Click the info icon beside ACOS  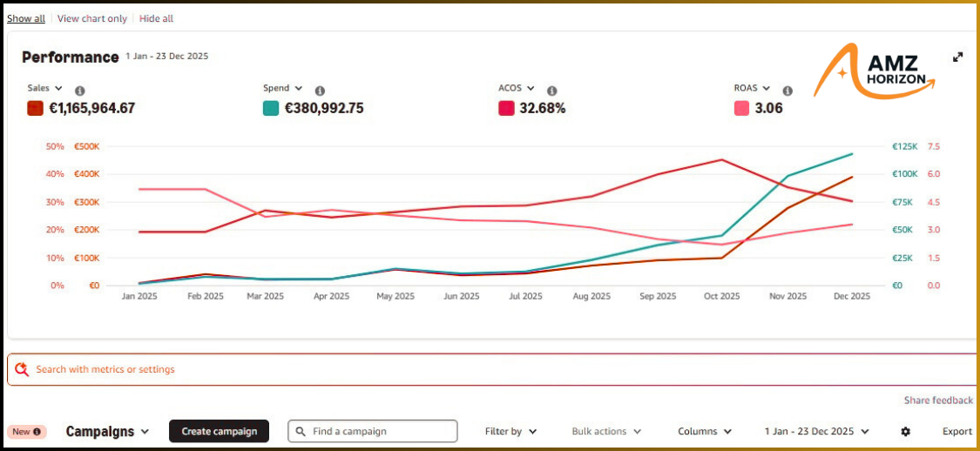click(x=551, y=91)
